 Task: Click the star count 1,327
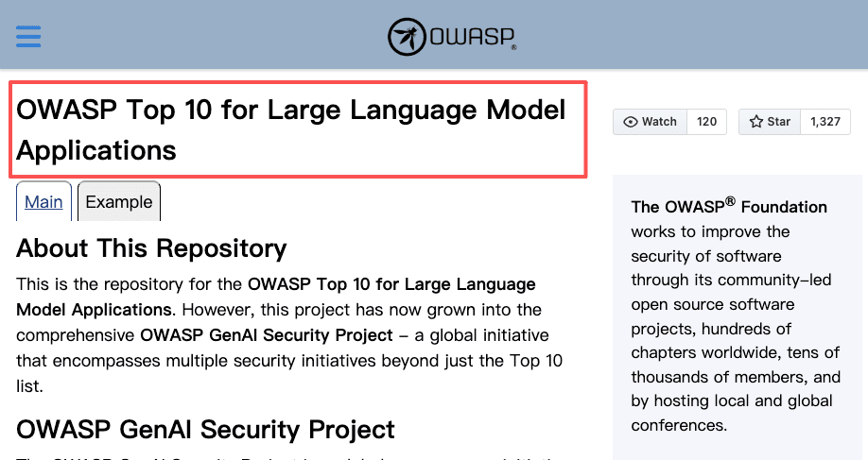coord(825,122)
